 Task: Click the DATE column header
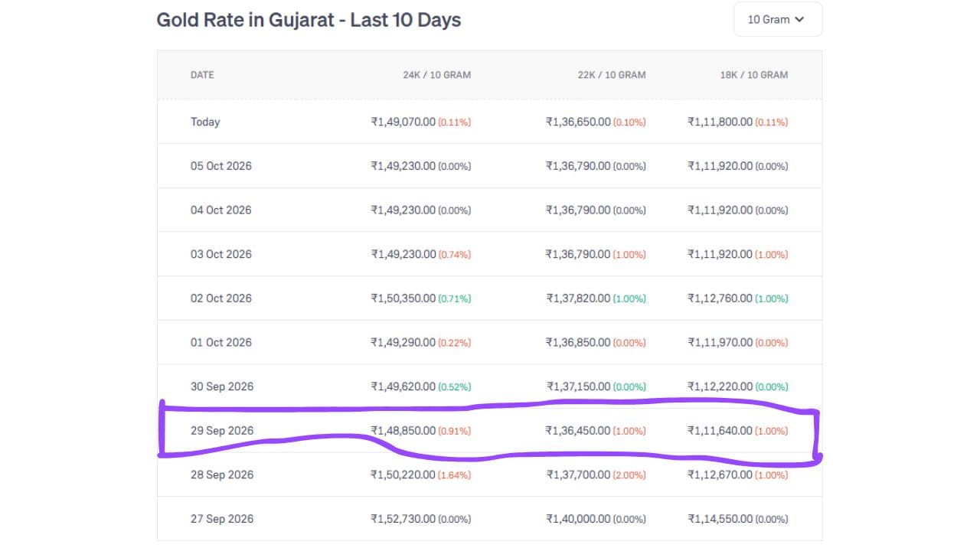(x=202, y=75)
